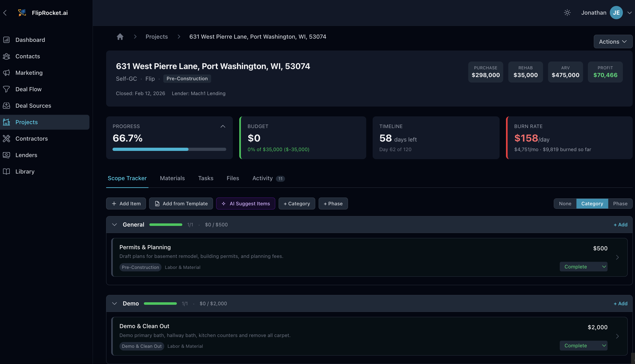This screenshot has height=364, width=635.
Task: Open the Activity tab
Action: click(x=262, y=178)
